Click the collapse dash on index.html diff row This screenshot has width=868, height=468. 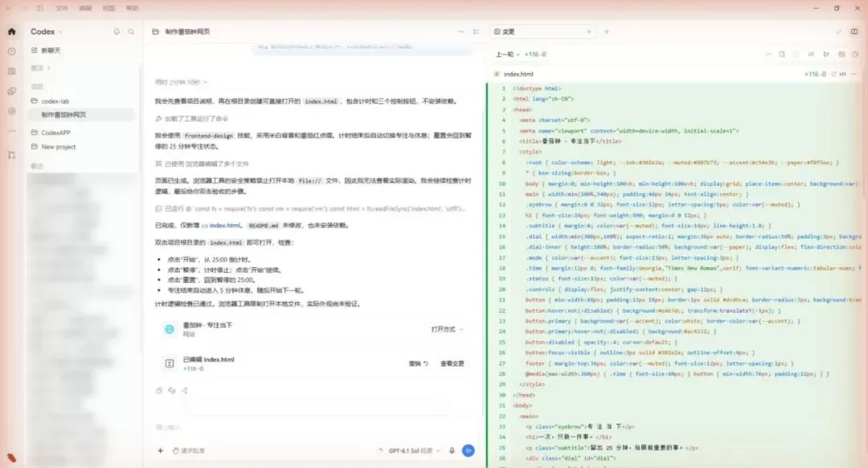click(854, 74)
